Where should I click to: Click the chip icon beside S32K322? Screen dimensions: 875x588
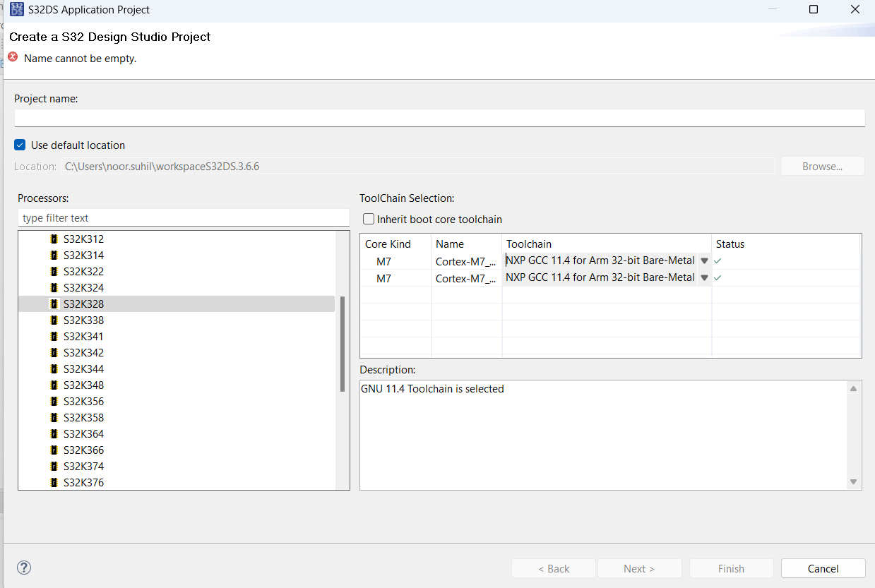54,272
